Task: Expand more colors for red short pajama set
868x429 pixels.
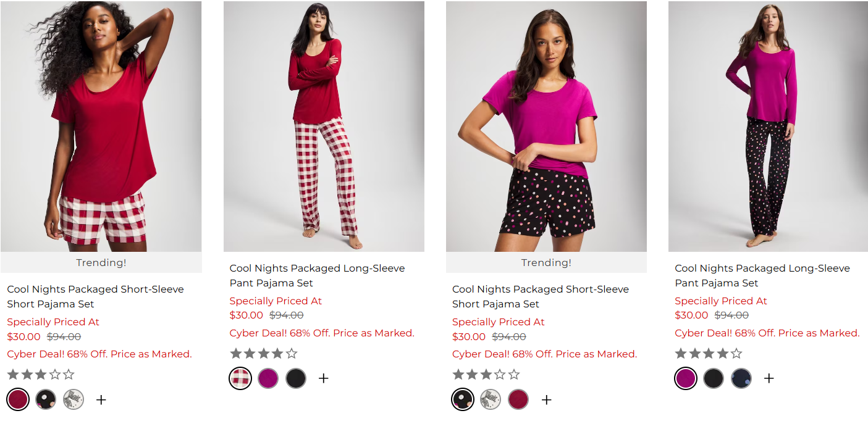Action: [x=101, y=400]
